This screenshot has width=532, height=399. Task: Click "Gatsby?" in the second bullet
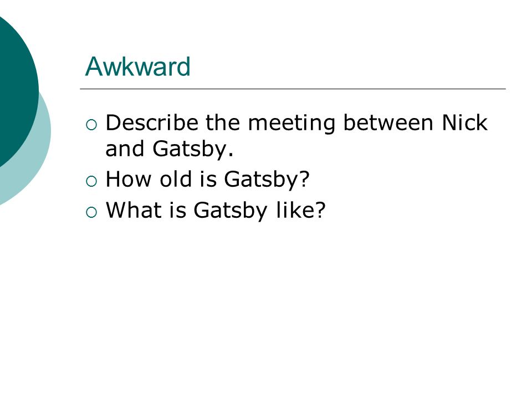(x=267, y=180)
